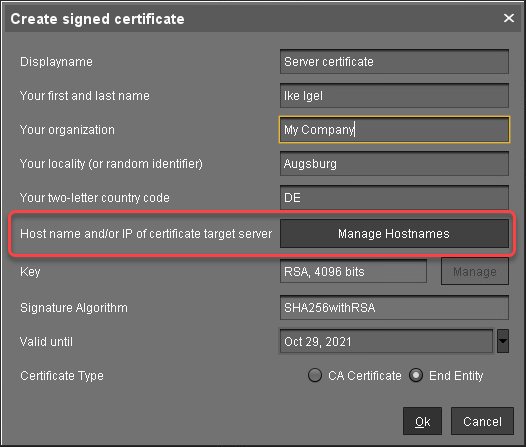Open the Valid until date dropdown arrow
The image size is (526, 447).
tap(503, 341)
